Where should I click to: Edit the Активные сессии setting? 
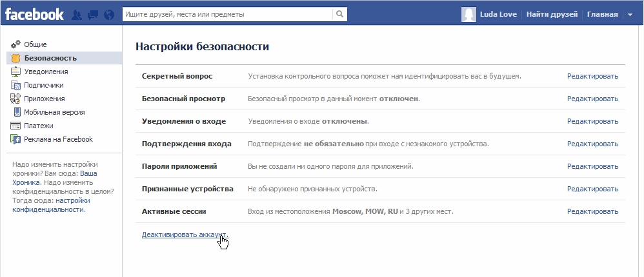pos(592,211)
